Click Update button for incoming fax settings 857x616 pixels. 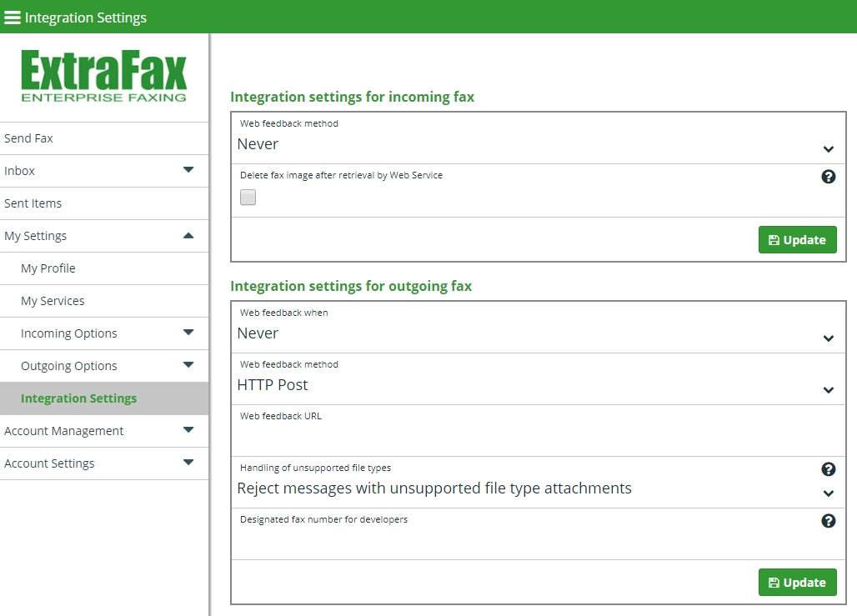pyautogui.click(x=798, y=240)
